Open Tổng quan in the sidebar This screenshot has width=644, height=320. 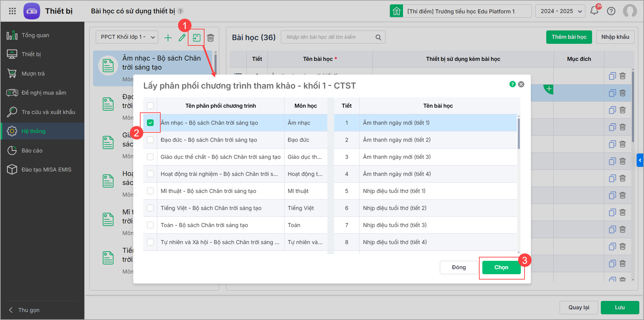click(x=43, y=35)
